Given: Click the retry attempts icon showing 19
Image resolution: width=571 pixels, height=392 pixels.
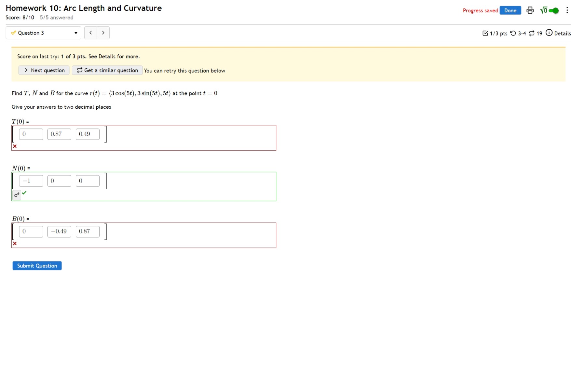Looking at the screenshot, I should tap(532, 33).
